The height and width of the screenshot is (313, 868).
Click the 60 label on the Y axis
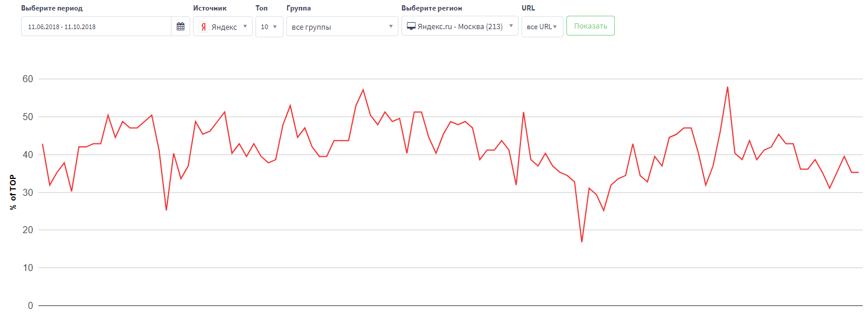tap(28, 79)
